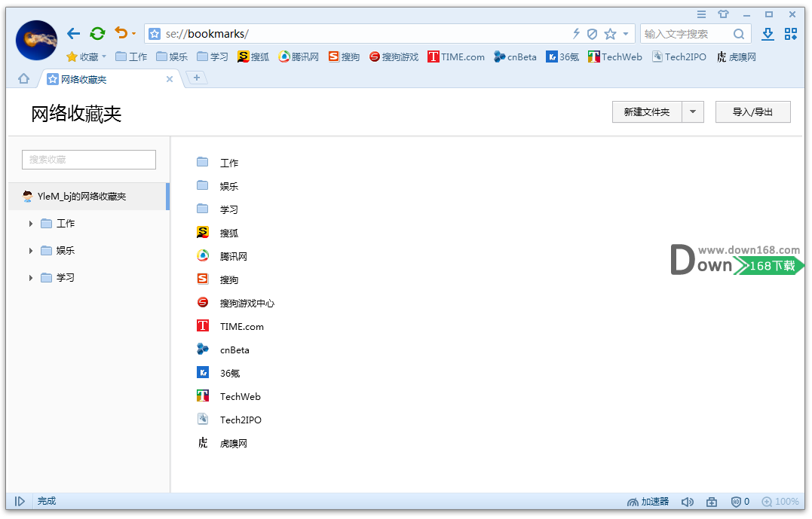Click the orange undo closed tab icon
The width and height of the screenshot is (812, 519).
(121, 33)
